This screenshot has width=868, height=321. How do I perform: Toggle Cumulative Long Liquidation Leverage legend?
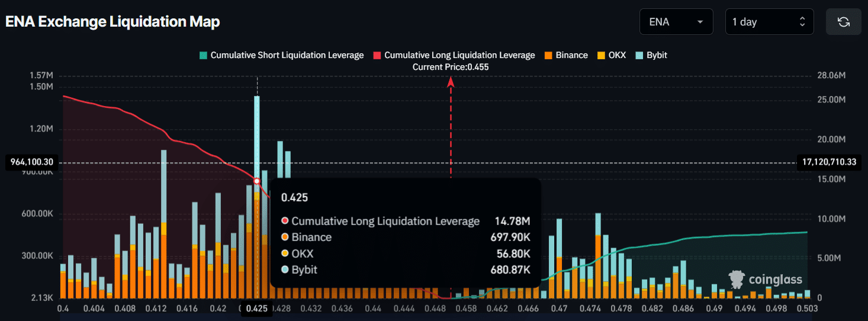tap(454, 55)
